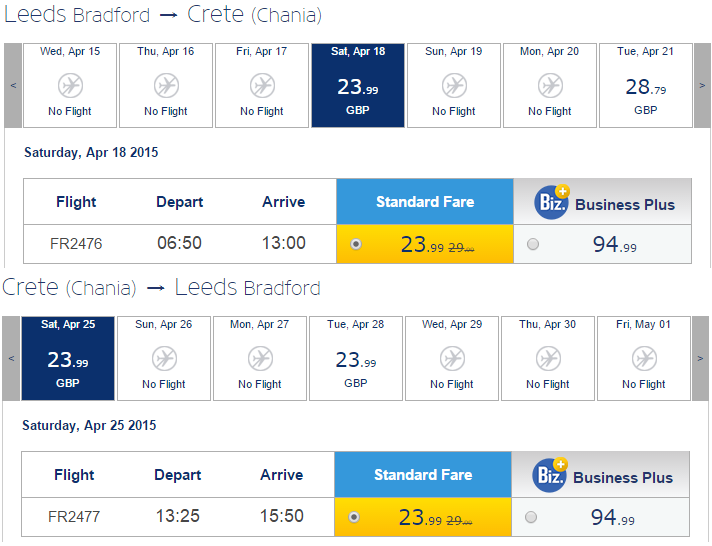Show later outbound dates with right arrow

tap(702, 85)
